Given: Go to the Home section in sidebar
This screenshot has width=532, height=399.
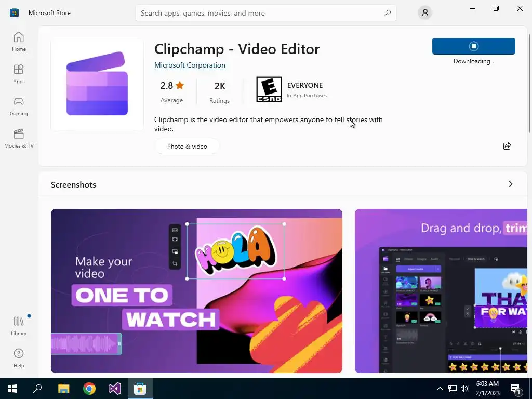Looking at the screenshot, I should tap(19, 42).
